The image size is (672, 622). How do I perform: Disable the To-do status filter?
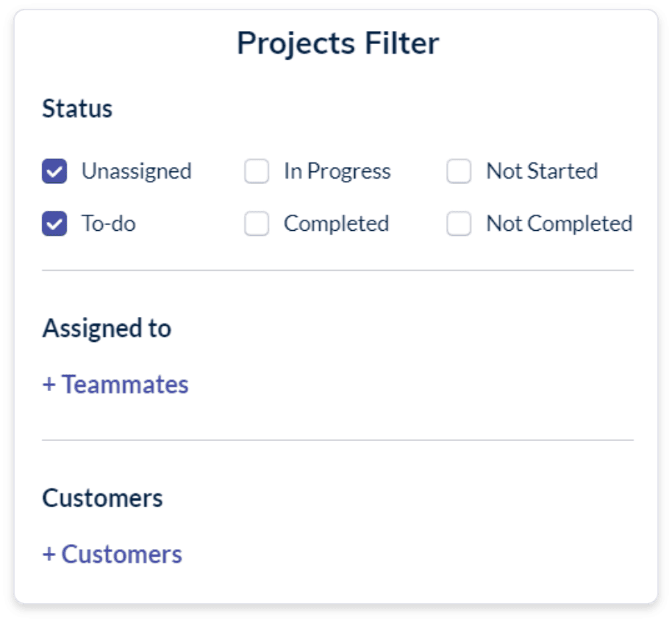54,224
